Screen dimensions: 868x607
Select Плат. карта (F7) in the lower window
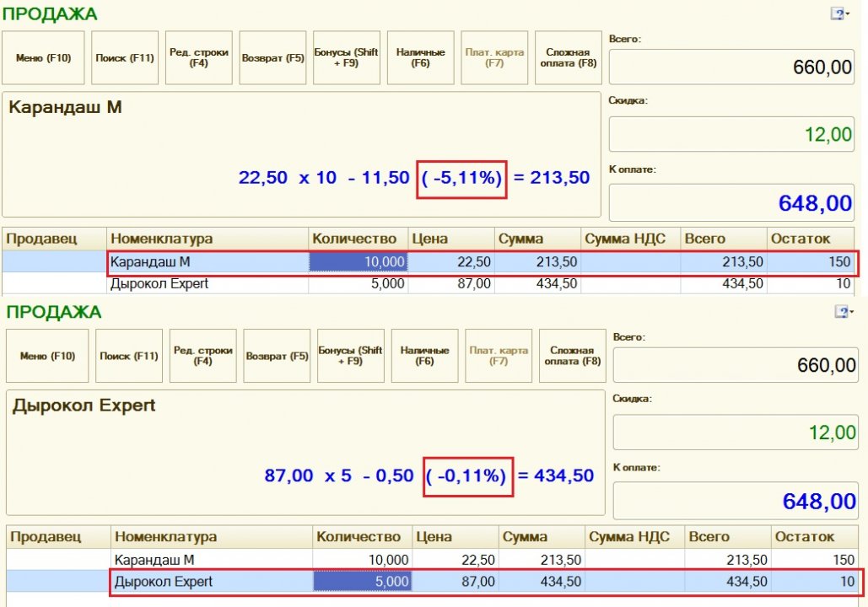coord(499,356)
